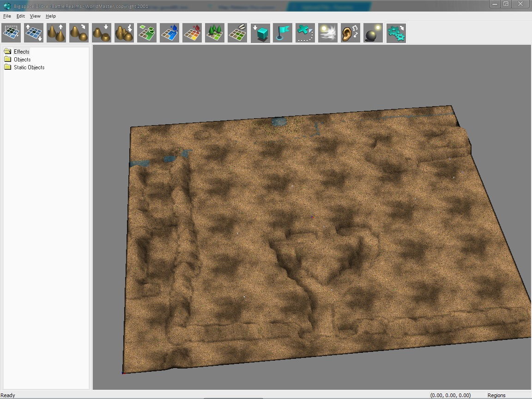Activate the place object cube tool

tap(260, 33)
